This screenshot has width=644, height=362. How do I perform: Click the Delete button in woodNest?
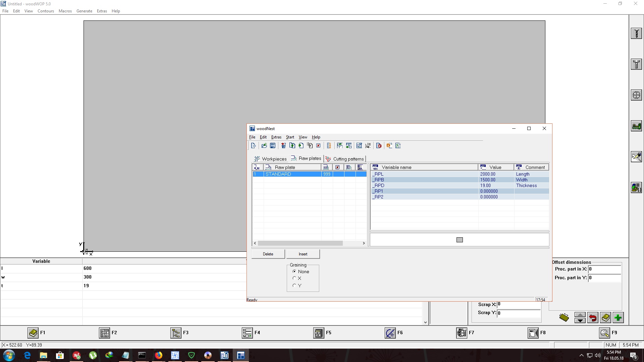pyautogui.click(x=268, y=254)
